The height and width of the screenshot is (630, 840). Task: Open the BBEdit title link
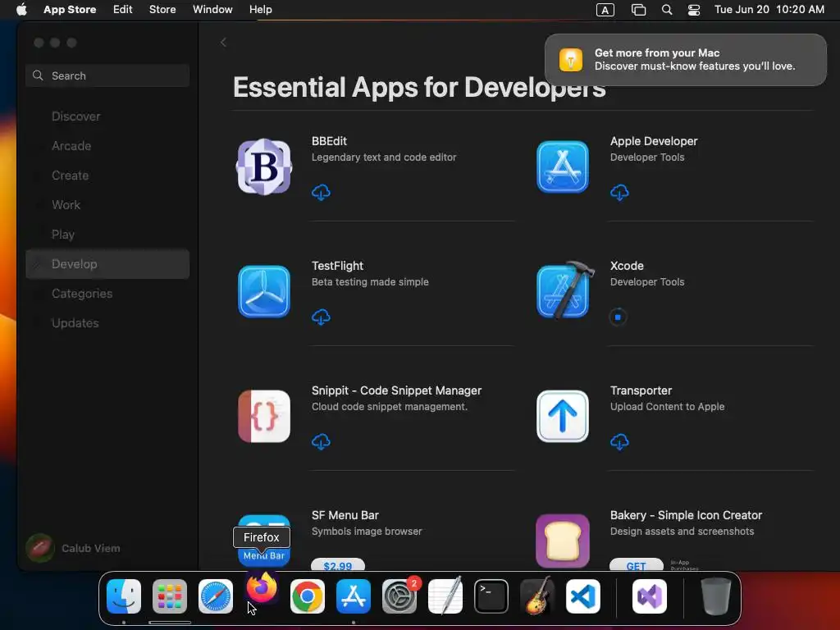329,141
